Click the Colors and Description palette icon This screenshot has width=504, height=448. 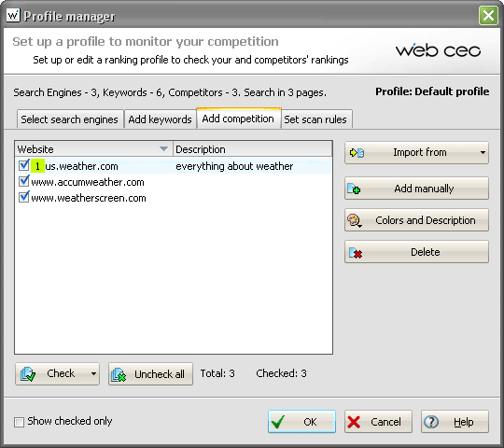click(355, 221)
